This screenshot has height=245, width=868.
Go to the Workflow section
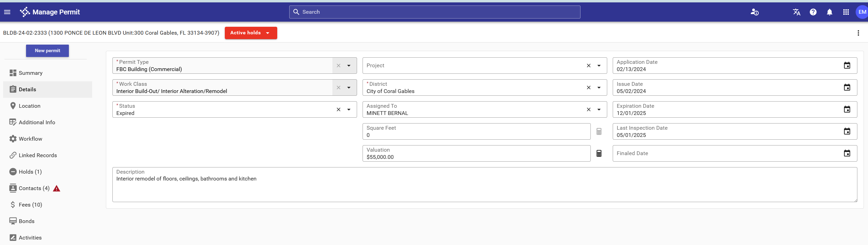[x=30, y=139]
